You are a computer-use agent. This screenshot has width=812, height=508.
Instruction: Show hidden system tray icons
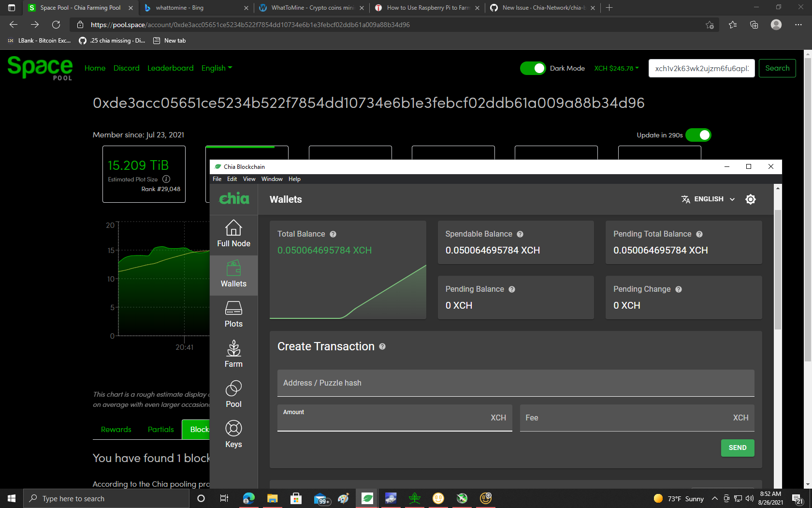tap(714, 498)
